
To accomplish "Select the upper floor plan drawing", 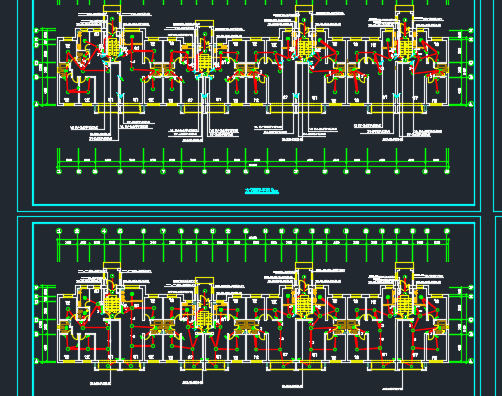I will pos(253,87).
